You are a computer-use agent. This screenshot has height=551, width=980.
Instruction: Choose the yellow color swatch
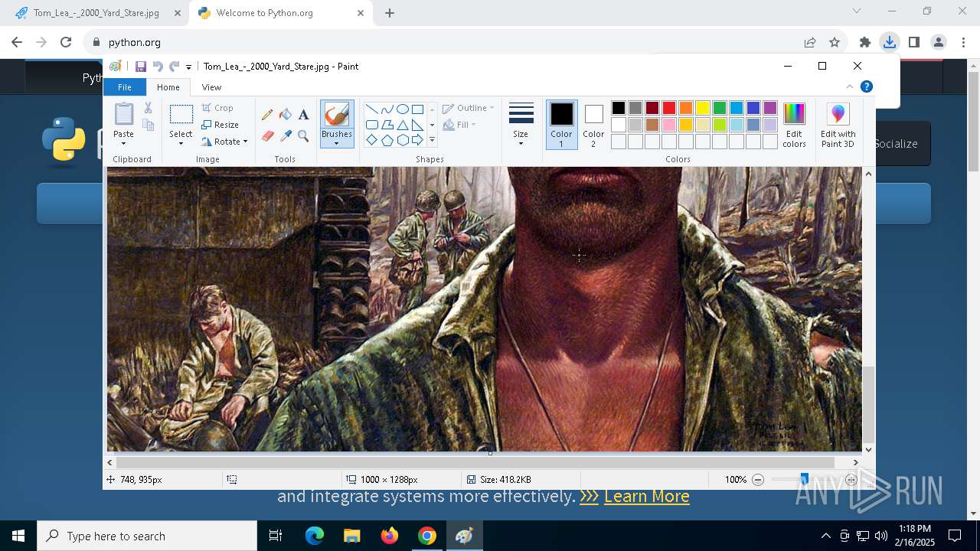click(x=703, y=108)
